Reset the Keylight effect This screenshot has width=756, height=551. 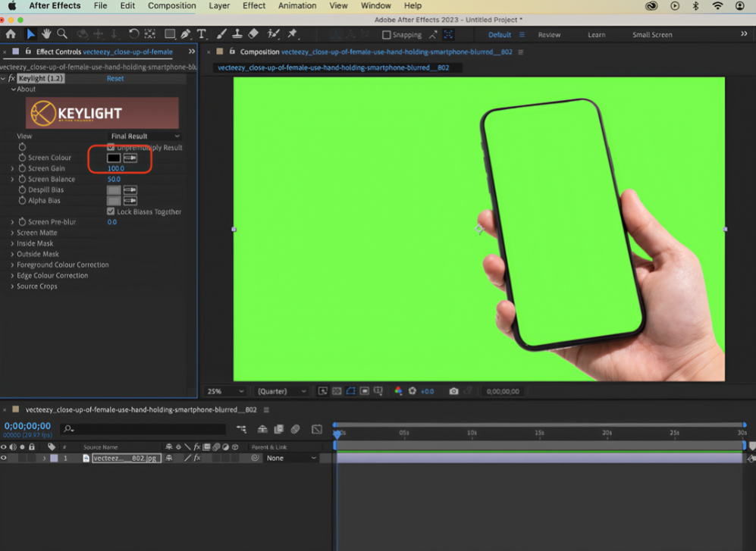[114, 78]
